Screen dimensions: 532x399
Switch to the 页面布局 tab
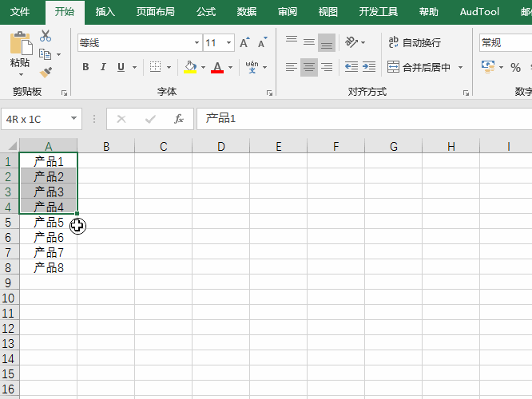coord(156,12)
